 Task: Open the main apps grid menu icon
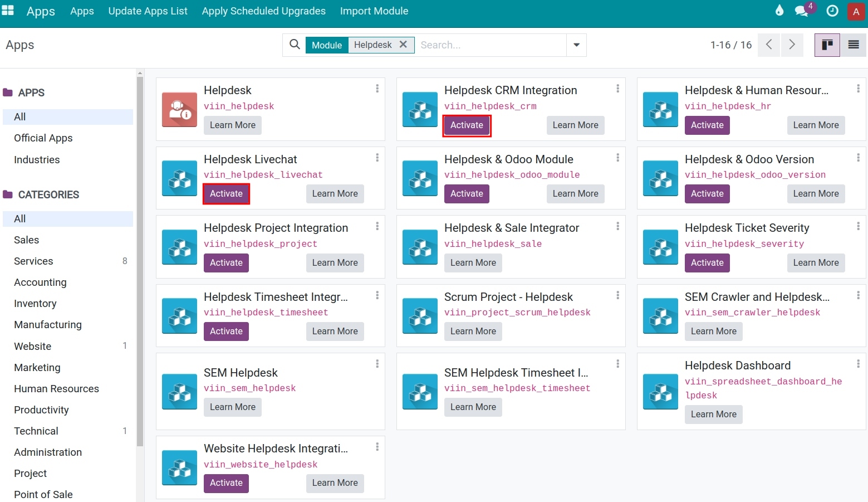8,11
